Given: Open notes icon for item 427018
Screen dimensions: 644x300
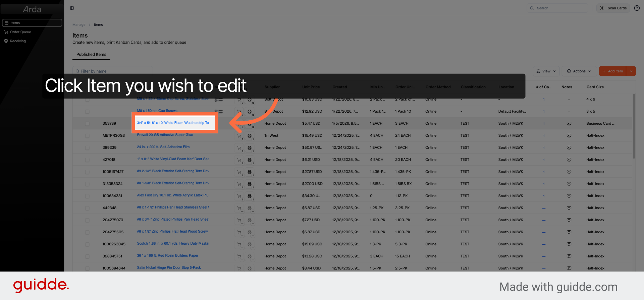Looking at the screenshot, I should [x=569, y=160].
